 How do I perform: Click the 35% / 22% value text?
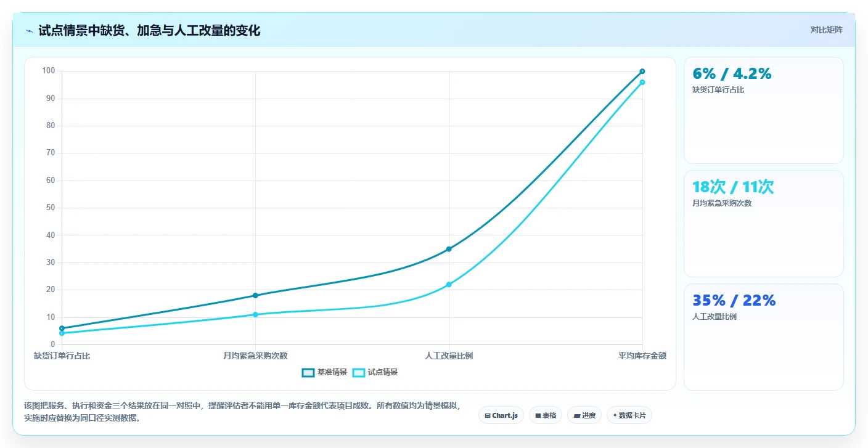pyautogui.click(x=734, y=300)
